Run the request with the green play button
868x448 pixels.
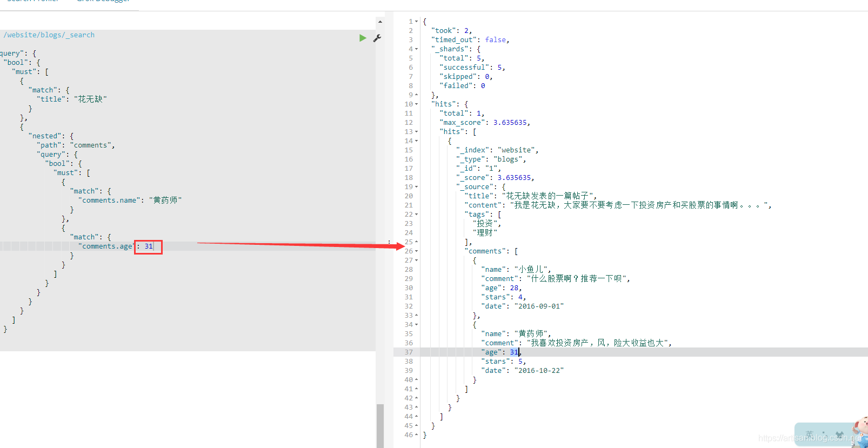pos(363,38)
